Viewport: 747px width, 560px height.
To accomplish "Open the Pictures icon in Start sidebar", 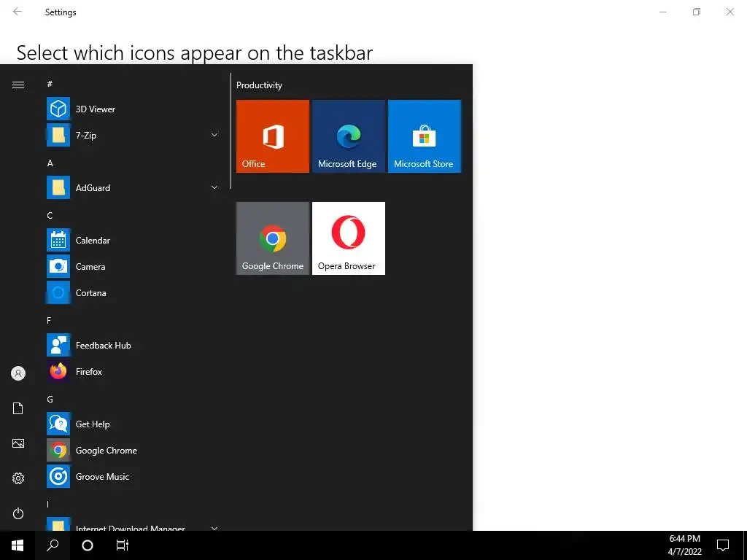I will [18, 443].
